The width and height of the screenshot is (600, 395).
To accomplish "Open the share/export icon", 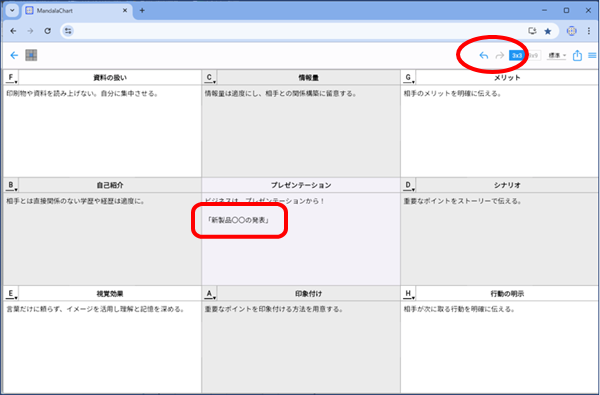I will click(x=577, y=55).
